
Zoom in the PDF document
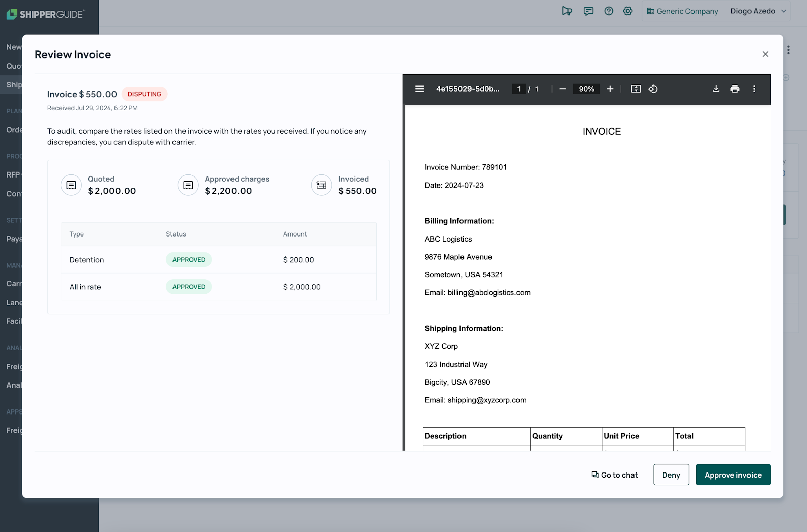610,89
